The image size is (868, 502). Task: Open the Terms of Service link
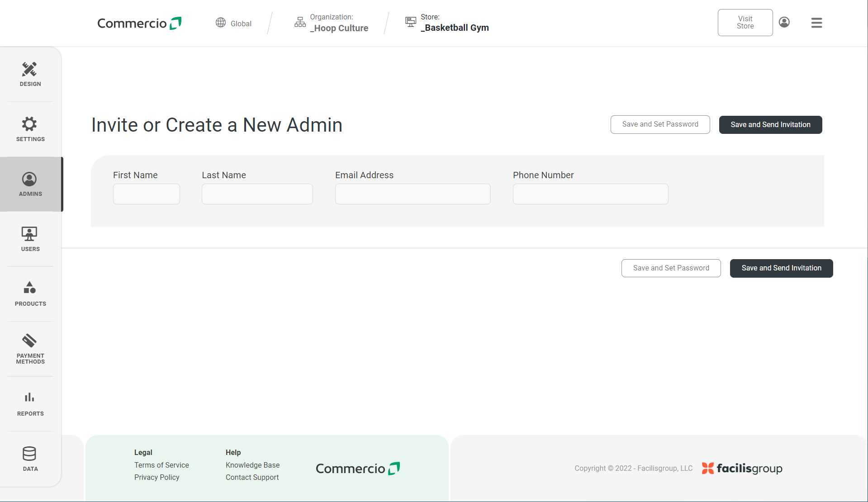coord(161,465)
